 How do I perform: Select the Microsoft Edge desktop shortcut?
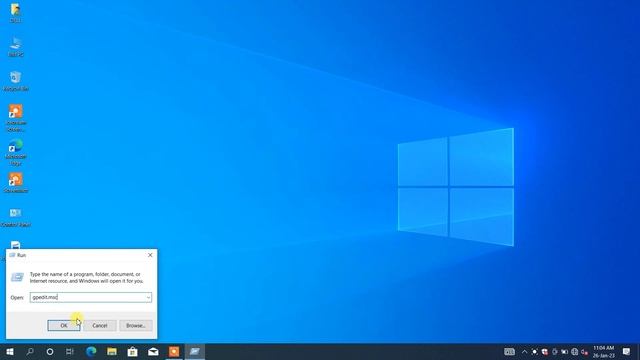tap(16, 153)
